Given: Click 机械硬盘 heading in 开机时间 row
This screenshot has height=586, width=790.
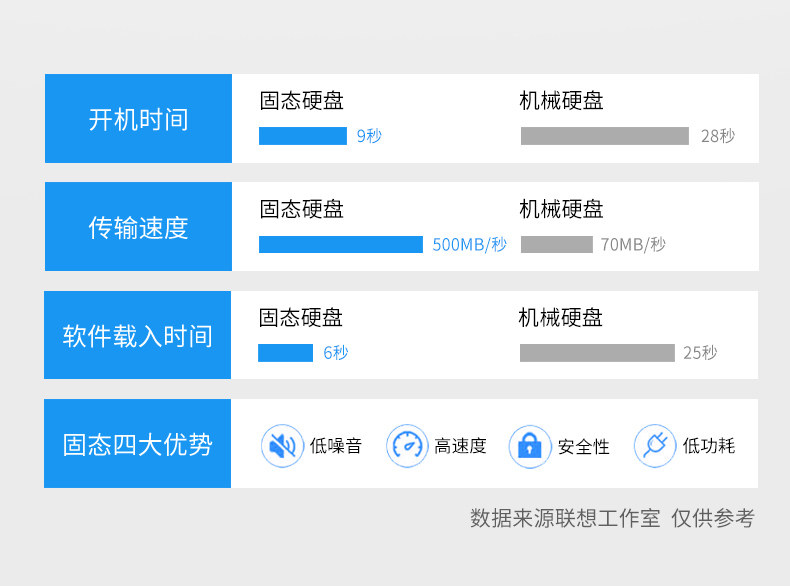Looking at the screenshot, I should [x=561, y=101].
